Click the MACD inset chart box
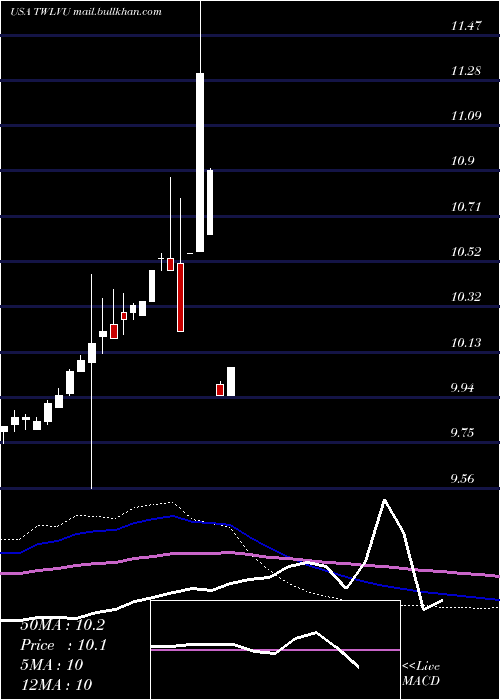The image size is (500, 700). [x=275, y=650]
